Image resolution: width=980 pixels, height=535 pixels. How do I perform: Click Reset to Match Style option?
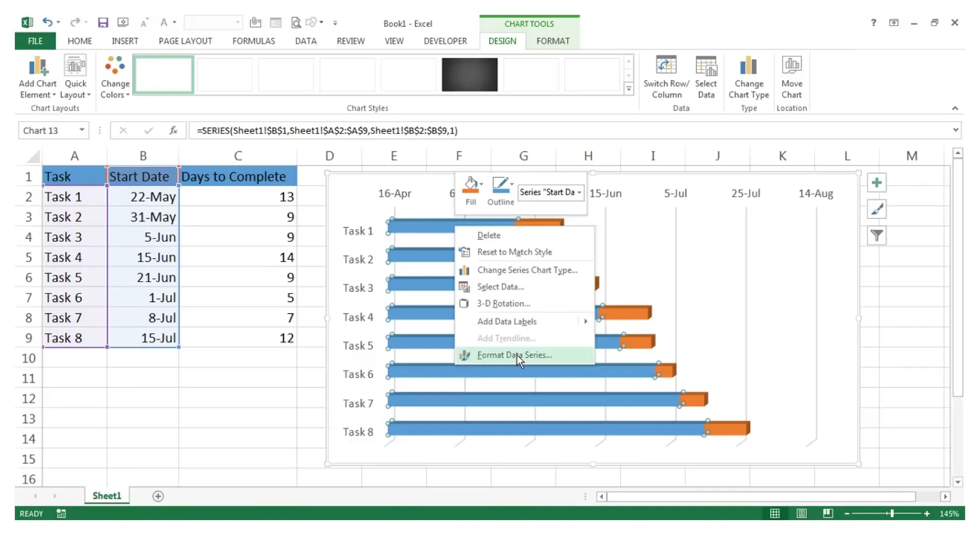(x=515, y=252)
